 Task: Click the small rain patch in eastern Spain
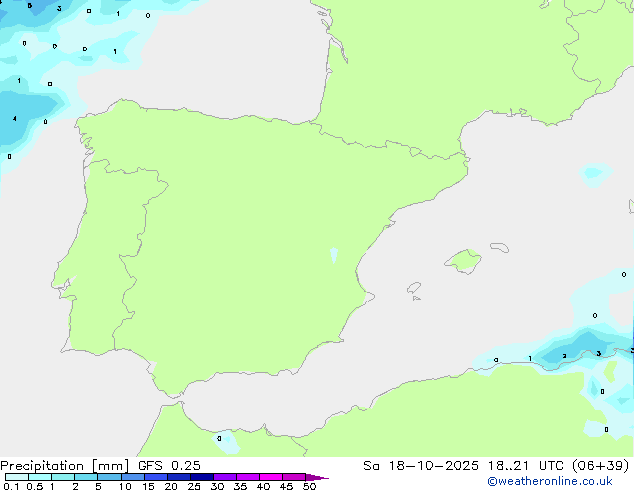pos(334,256)
